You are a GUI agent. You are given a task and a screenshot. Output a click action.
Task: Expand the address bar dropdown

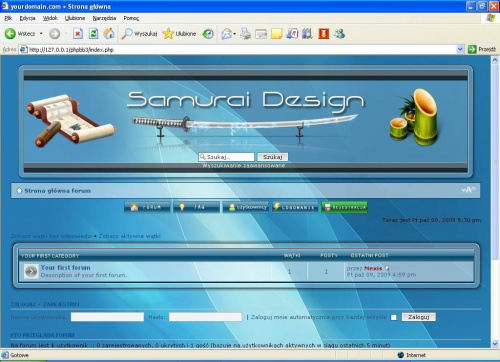coord(460,49)
